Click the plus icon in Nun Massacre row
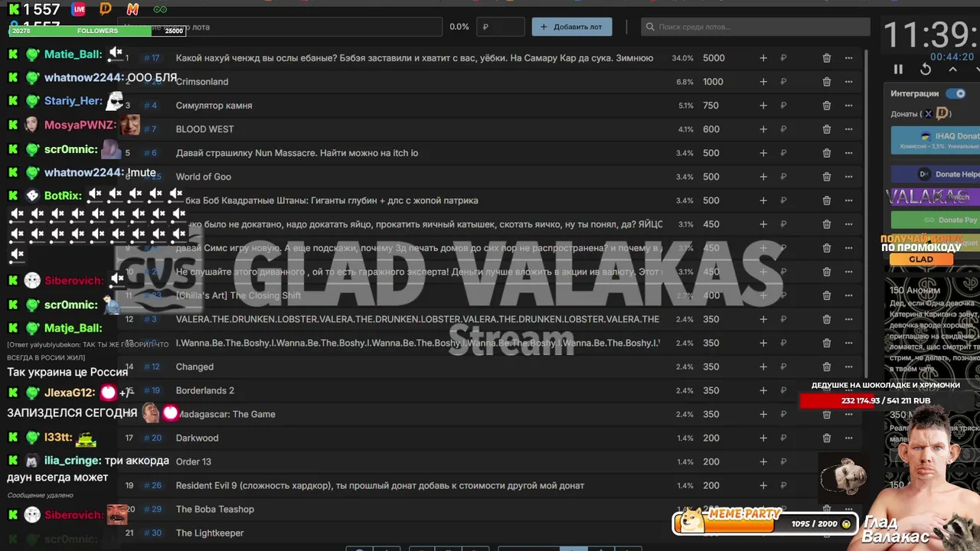 pos(763,153)
